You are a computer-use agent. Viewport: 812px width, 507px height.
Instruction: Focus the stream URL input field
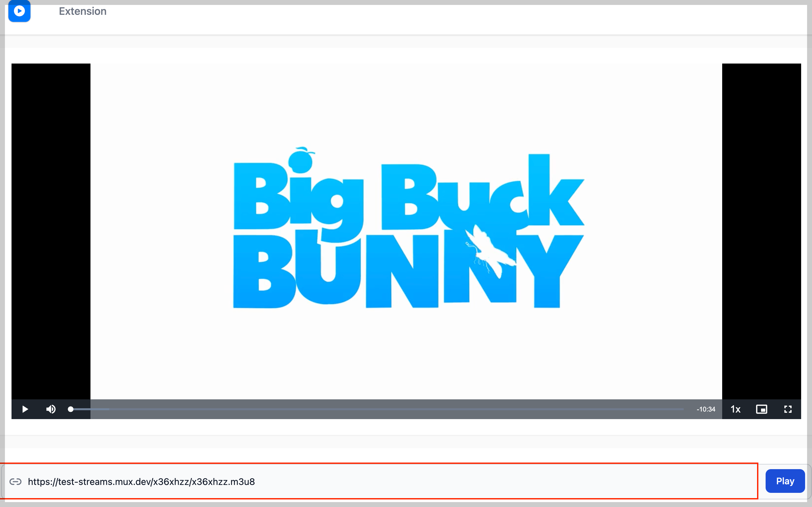[469, 482]
